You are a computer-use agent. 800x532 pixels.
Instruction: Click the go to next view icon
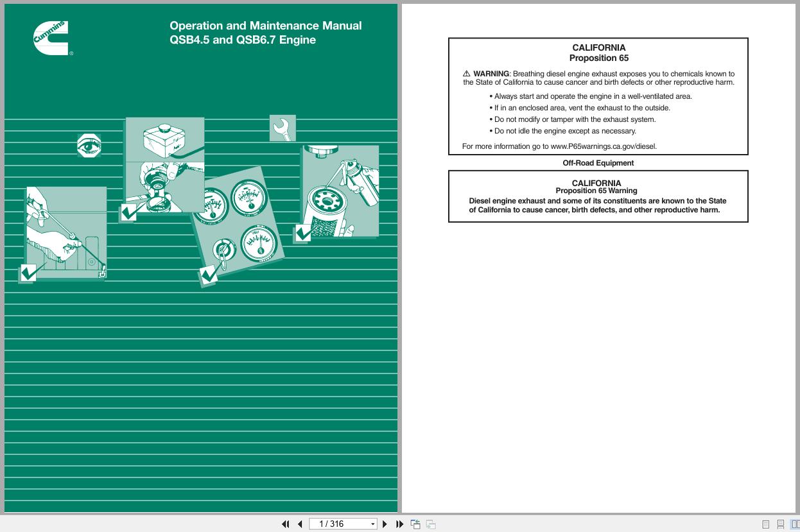point(431,524)
